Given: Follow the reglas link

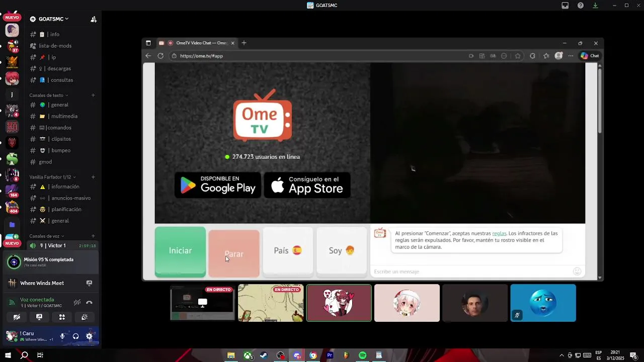Looking at the screenshot, I should click(499, 233).
